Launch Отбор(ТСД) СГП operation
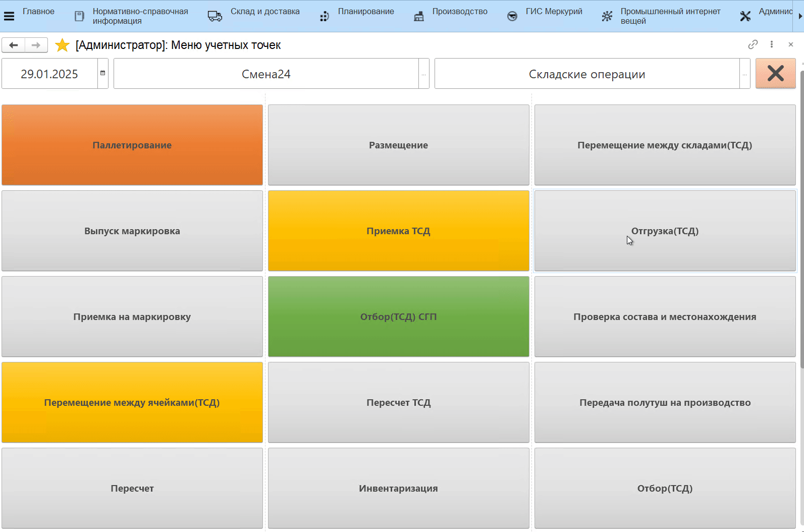This screenshot has width=804, height=532. coord(398,316)
